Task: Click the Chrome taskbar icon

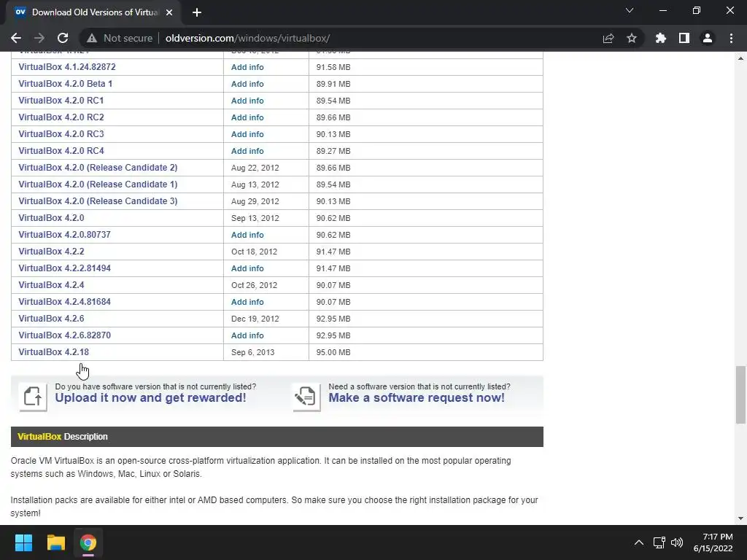Action: click(88, 542)
